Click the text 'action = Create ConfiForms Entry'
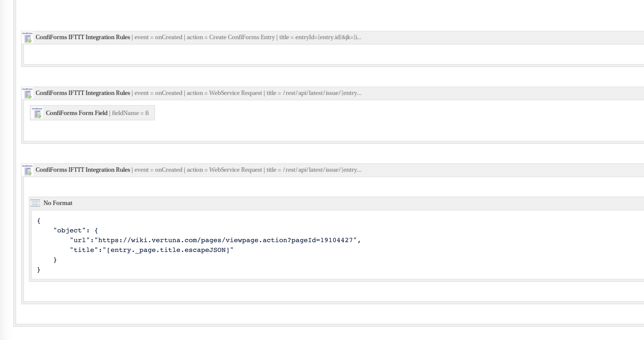This screenshot has height=340, width=644. pyautogui.click(x=231, y=37)
